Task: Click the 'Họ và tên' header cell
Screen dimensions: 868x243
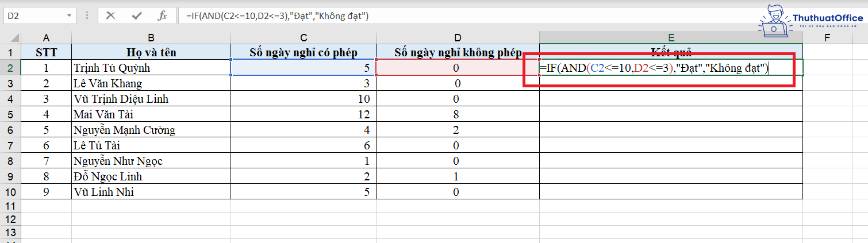Action: click(151, 52)
